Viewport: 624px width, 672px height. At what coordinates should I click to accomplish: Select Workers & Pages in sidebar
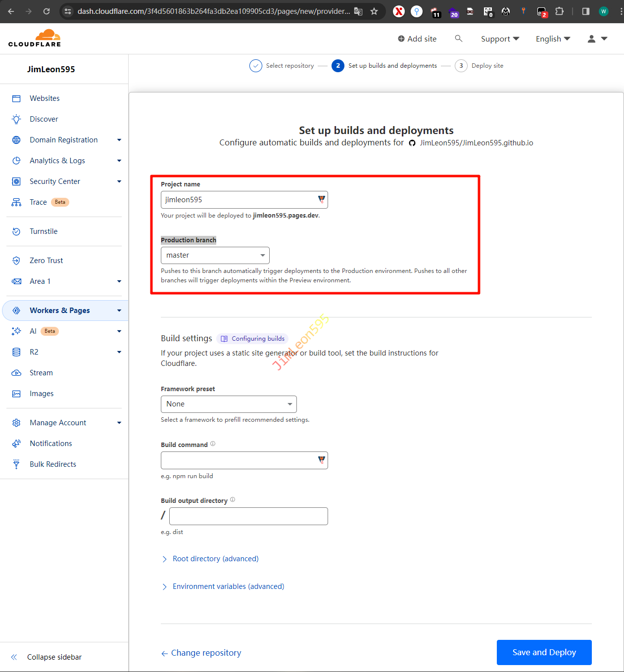[x=60, y=311]
